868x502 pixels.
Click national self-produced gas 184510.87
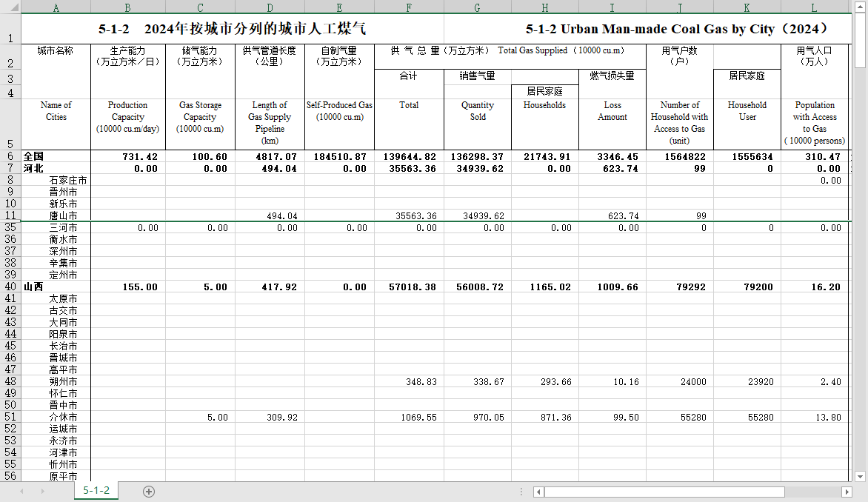pos(339,157)
